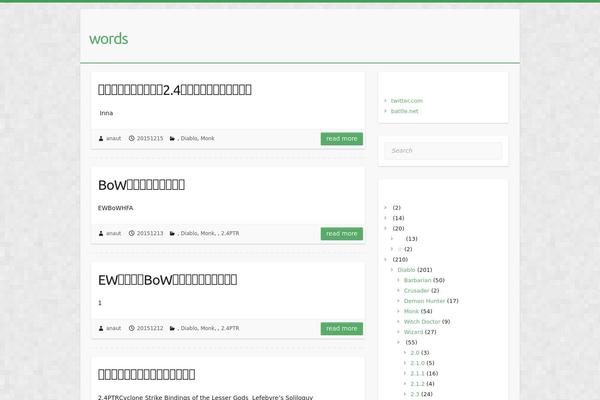The height and width of the screenshot is (400, 600).
Task: Click author anaut on the 20151213 post
Action: (x=114, y=233)
